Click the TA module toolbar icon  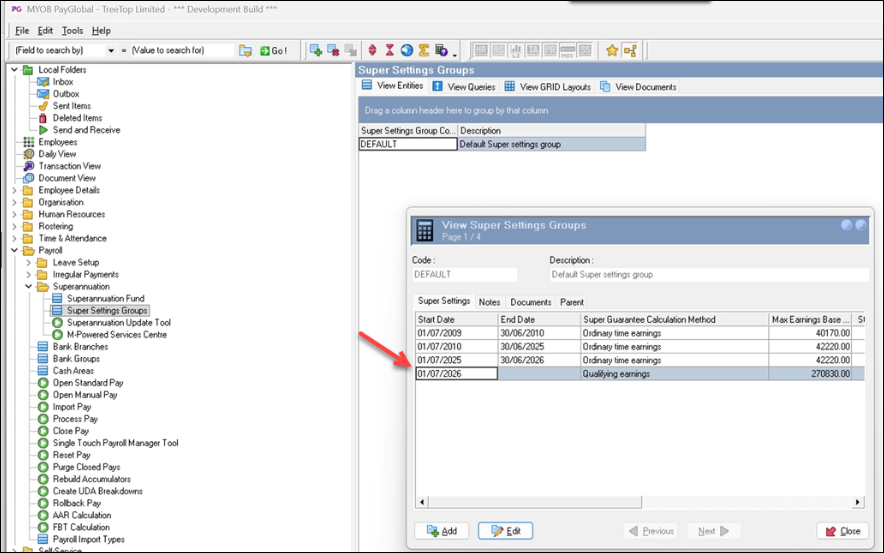pyautogui.click(x=533, y=50)
